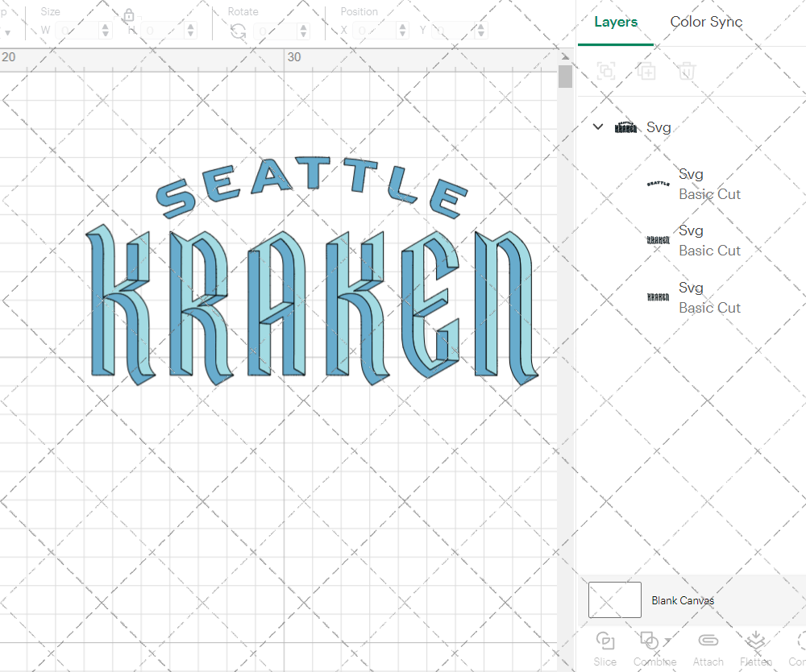Adjust the Width stepper arrows

coord(106,31)
